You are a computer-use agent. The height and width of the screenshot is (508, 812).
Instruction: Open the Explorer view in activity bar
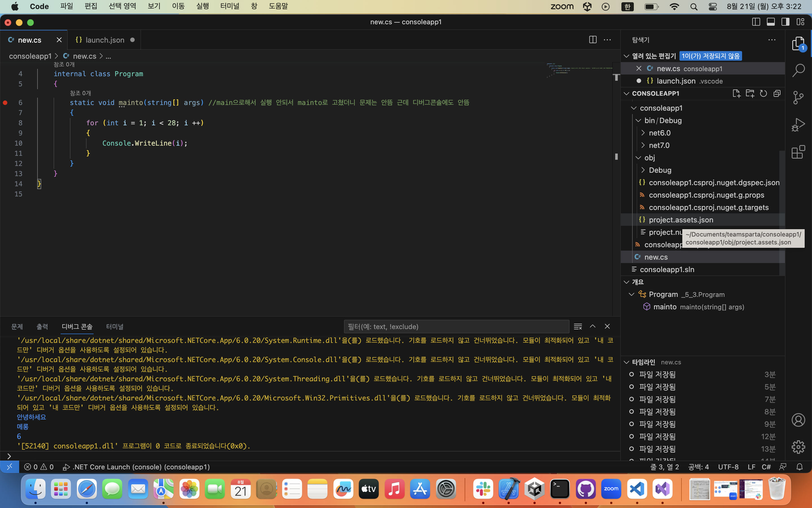click(x=798, y=44)
